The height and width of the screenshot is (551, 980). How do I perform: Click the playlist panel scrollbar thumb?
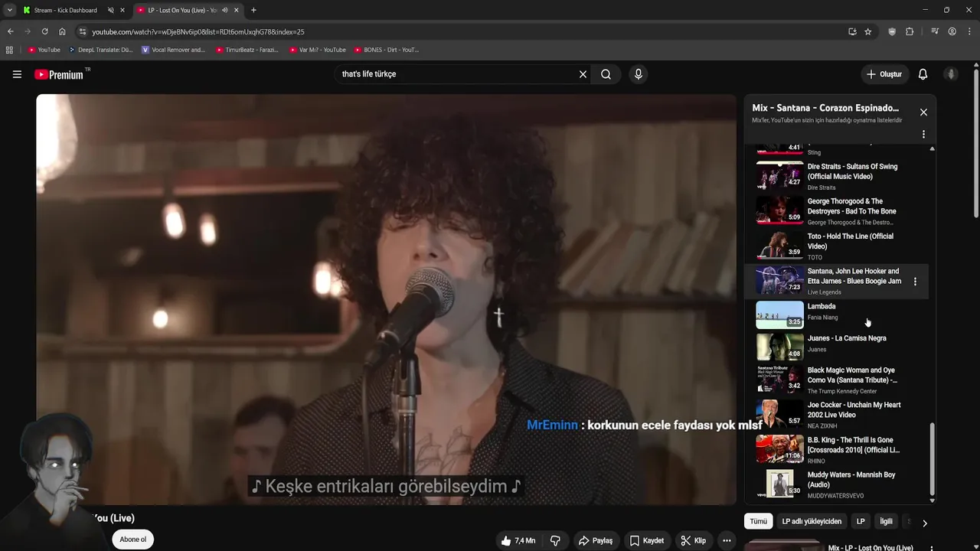point(932,459)
